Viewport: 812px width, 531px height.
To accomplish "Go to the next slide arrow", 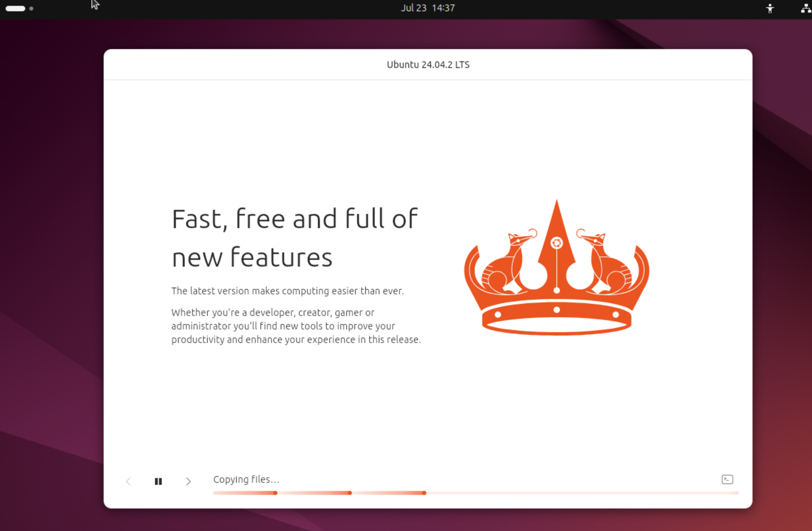I will 188,481.
